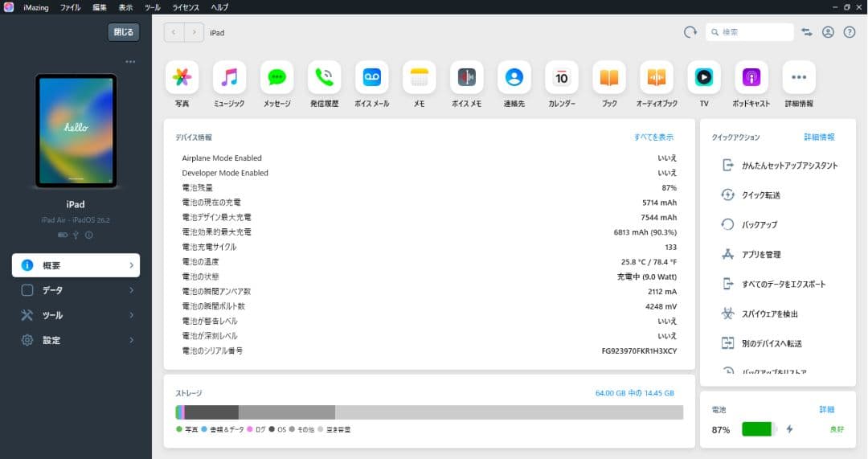Expand the ツール sidebar section
868x459 pixels.
(76, 315)
